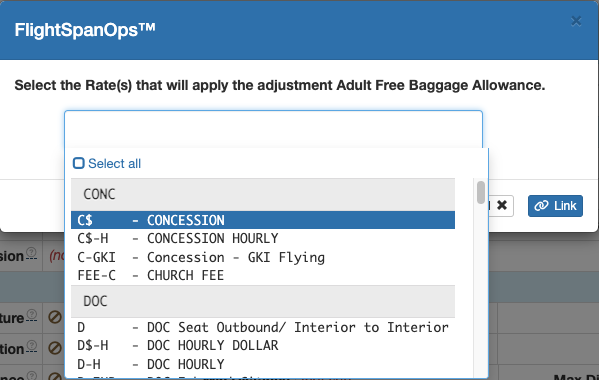Select FEE-C CHURCH FEE option
The width and height of the screenshot is (599, 380).
click(263, 275)
